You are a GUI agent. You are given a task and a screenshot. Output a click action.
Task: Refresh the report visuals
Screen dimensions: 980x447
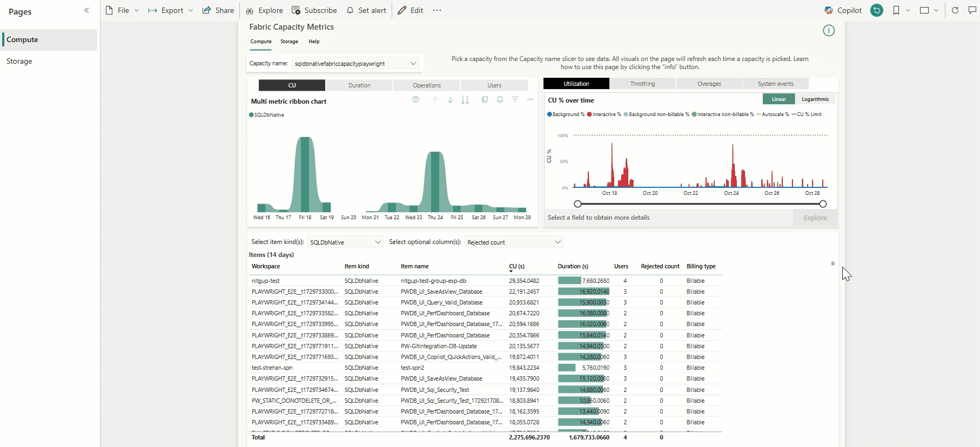(x=955, y=10)
